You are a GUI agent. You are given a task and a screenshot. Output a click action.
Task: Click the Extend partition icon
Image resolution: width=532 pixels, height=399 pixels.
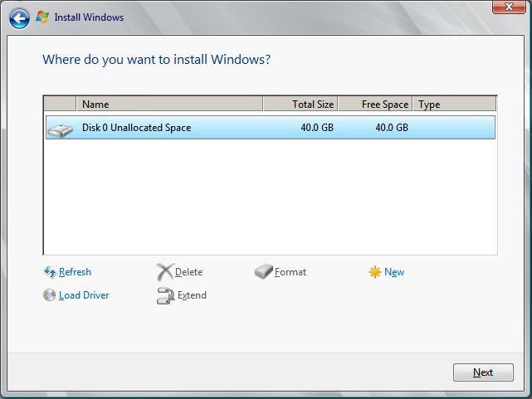click(x=165, y=295)
